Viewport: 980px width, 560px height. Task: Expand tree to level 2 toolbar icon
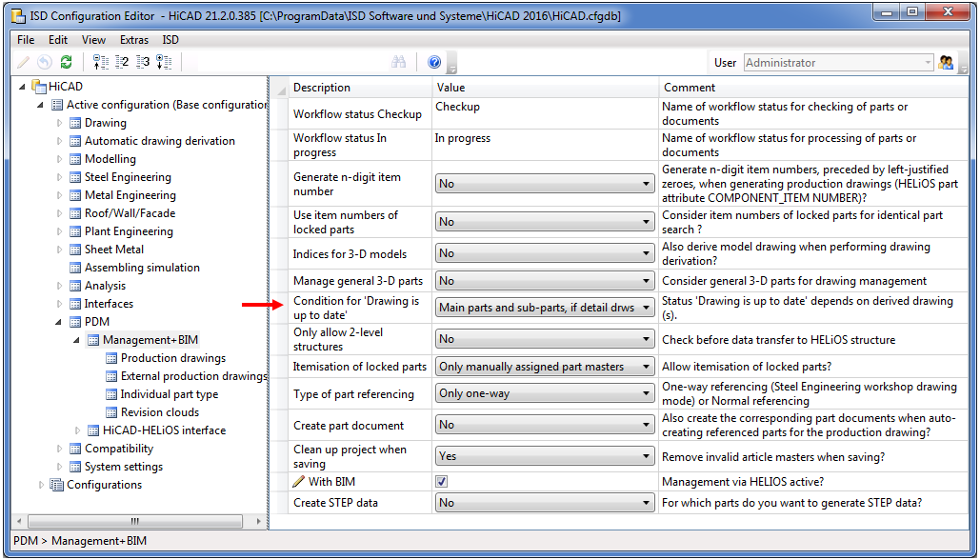[x=122, y=62]
